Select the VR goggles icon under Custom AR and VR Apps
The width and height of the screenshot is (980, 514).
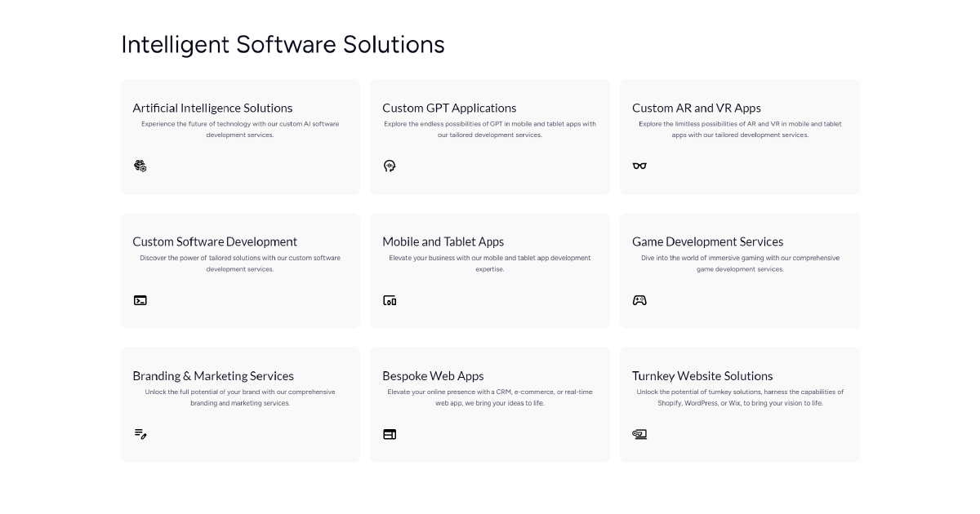click(639, 166)
